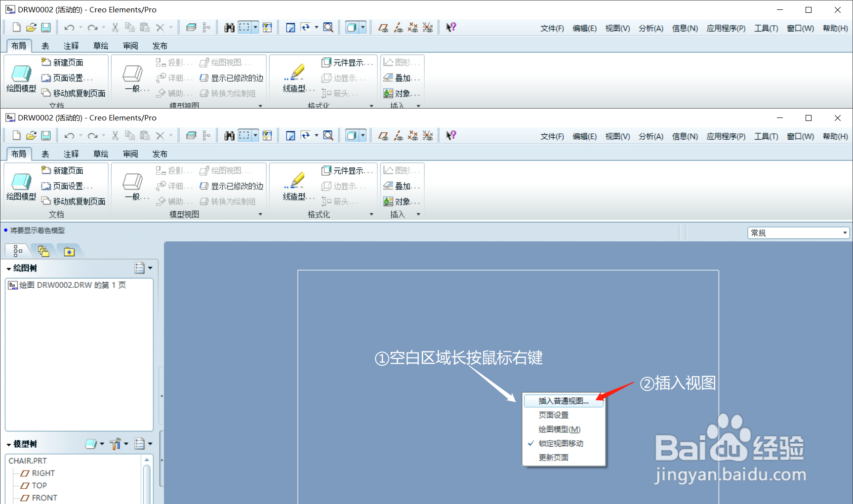This screenshot has width=853, height=504.
Task: Open the 元件显示 component display tool
Action: 347,171
